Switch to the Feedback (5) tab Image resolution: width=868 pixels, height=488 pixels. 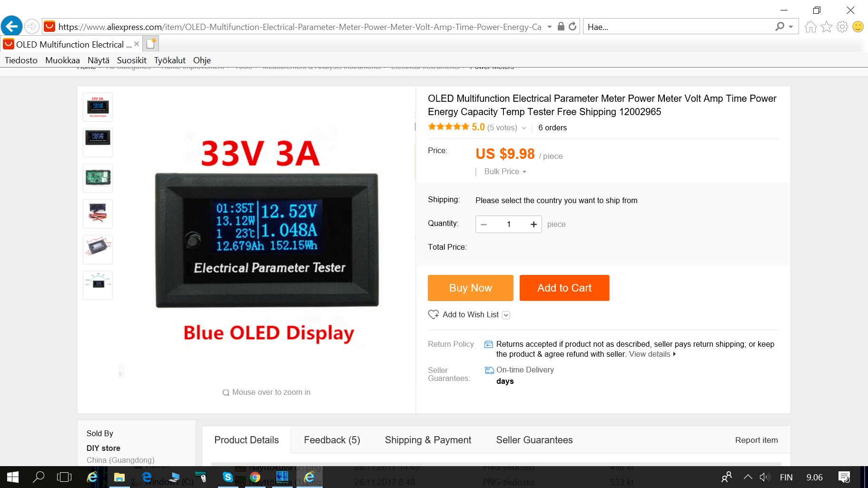click(332, 440)
